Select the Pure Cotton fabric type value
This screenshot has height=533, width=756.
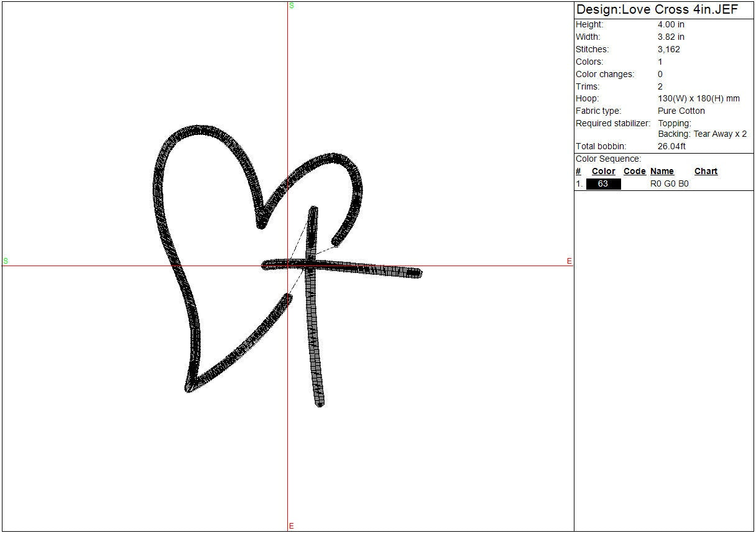coord(681,111)
